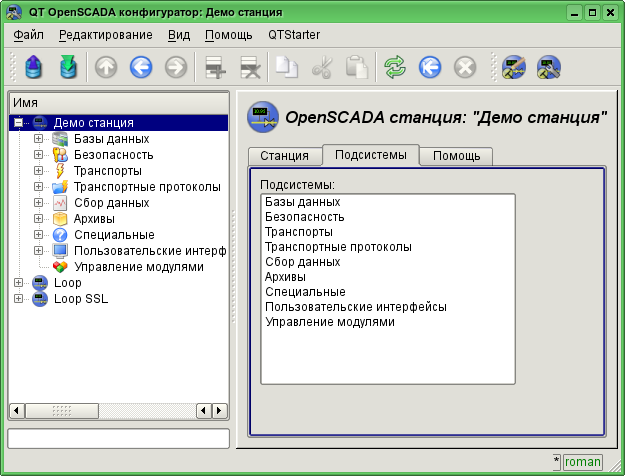Expand the Транспорты tree node

coord(38,170)
